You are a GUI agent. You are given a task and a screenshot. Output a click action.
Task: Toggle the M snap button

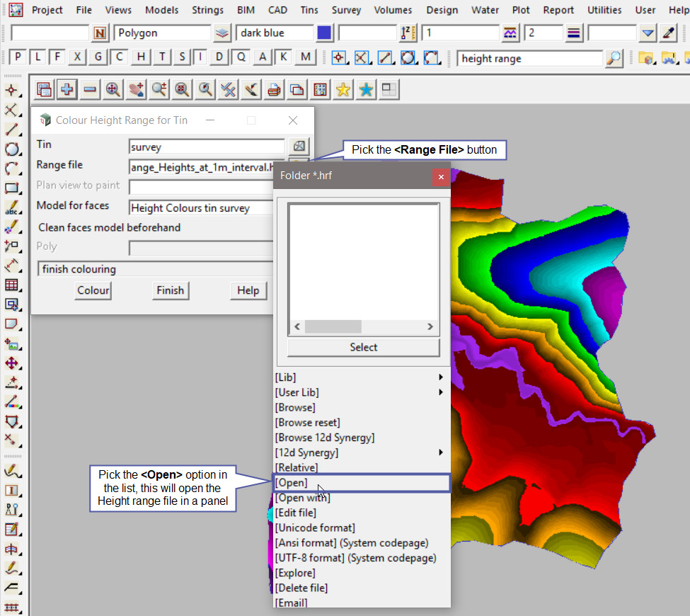point(305,57)
